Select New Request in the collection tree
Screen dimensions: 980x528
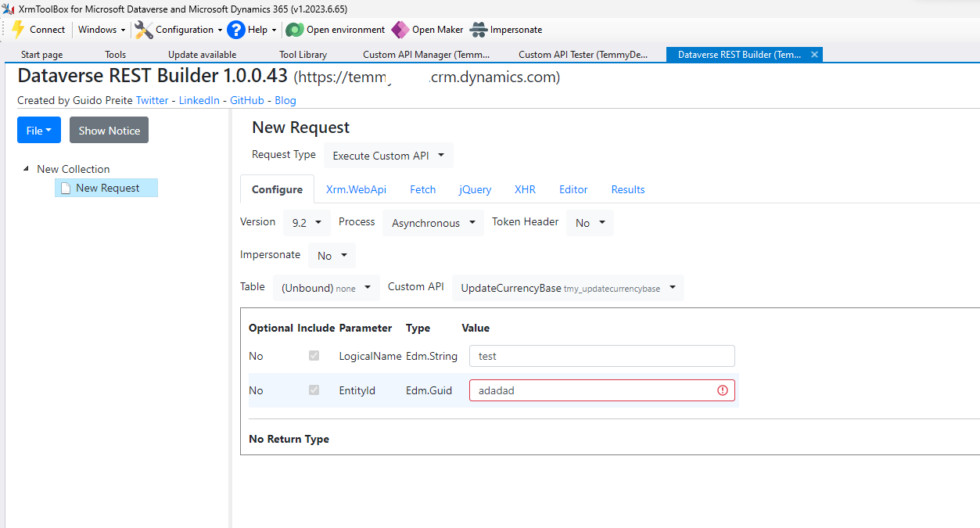(106, 188)
